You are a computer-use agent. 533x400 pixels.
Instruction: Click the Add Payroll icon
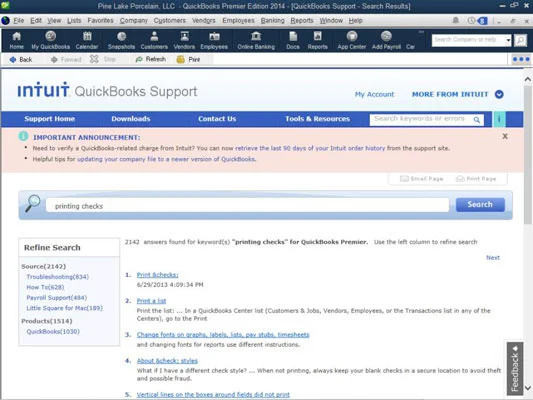click(x=386, y=40)
